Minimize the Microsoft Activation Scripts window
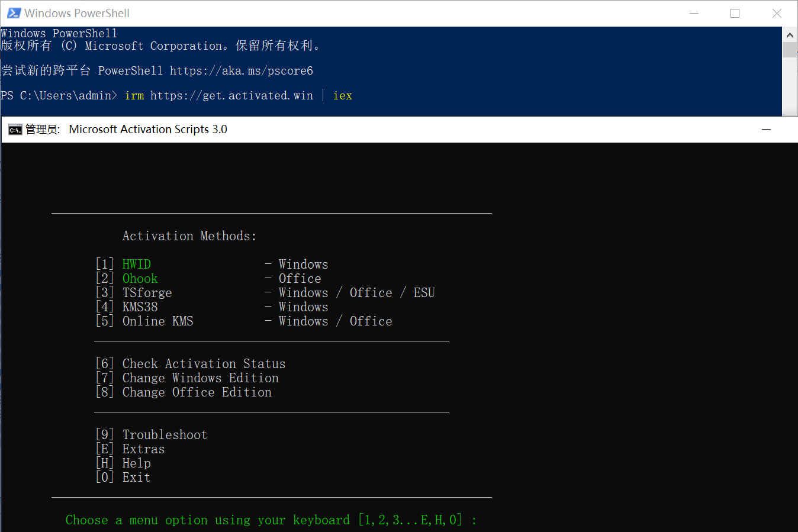798x532 pixels. [x=766, y=129]
